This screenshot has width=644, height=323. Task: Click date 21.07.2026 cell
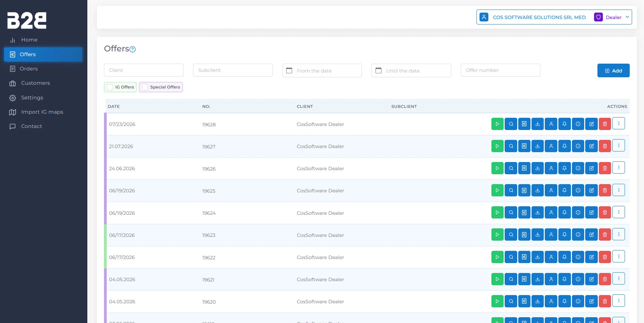pos(121,146)
